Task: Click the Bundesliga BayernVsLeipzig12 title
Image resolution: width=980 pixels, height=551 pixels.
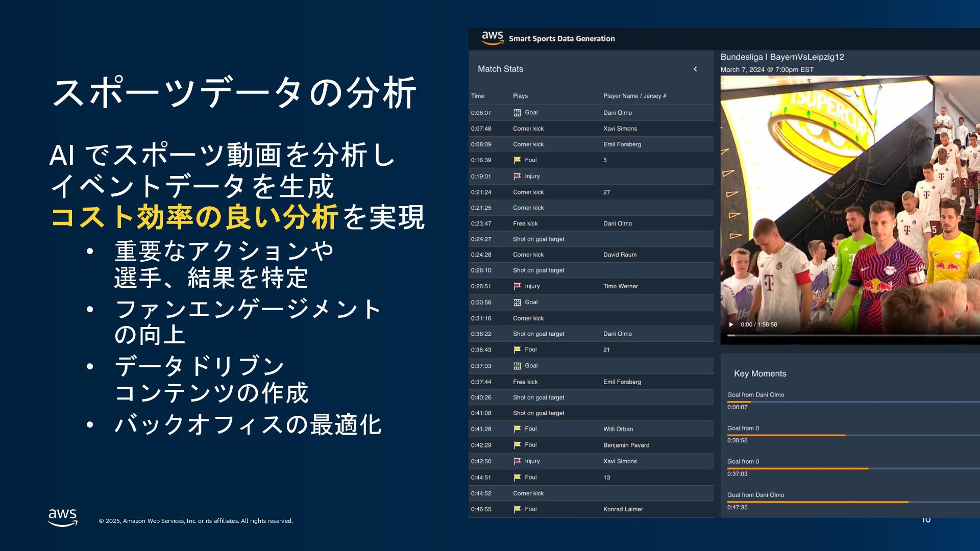Action: click(x=782, y=57)
